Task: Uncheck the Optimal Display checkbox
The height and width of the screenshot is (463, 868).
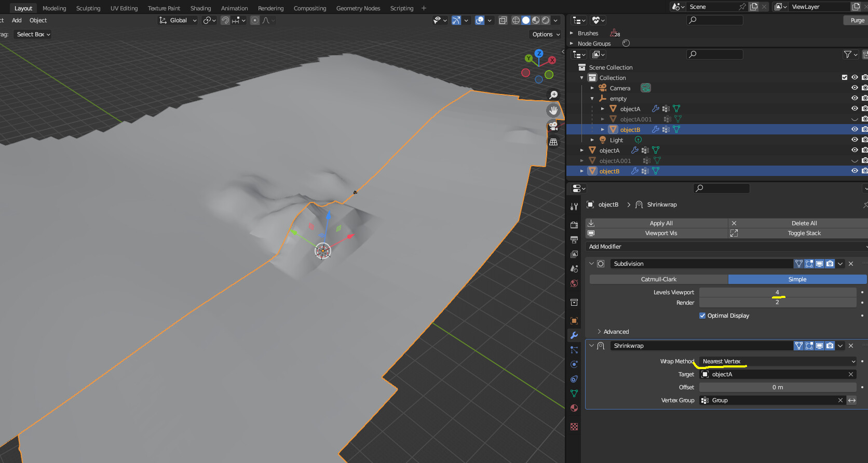Action: coord(702,316)
